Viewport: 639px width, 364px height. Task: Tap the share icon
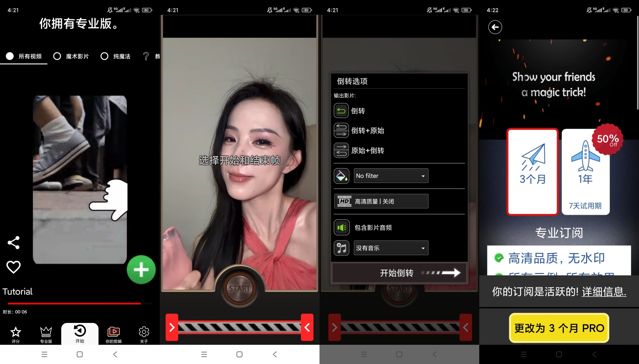coord(13,243)
